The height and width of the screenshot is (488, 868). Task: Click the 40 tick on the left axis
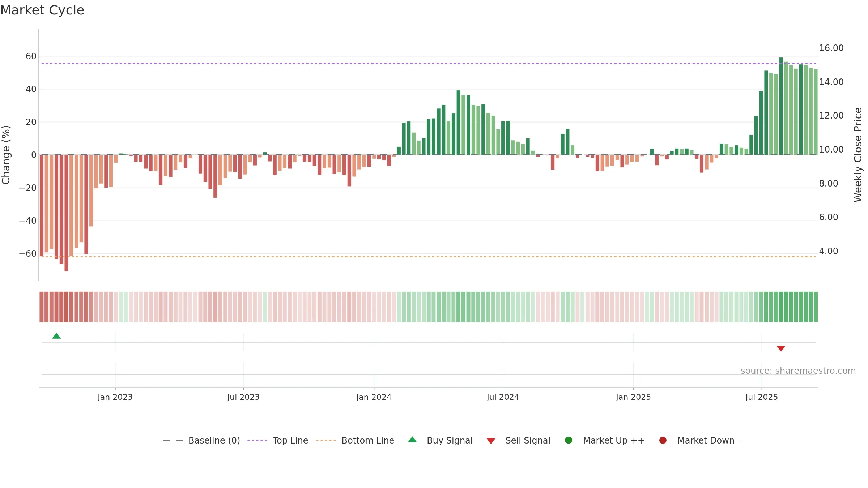coord(31,89)
